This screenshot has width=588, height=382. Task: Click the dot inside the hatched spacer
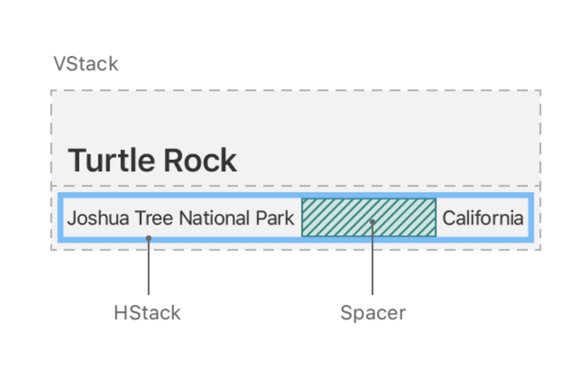point(372,222)
